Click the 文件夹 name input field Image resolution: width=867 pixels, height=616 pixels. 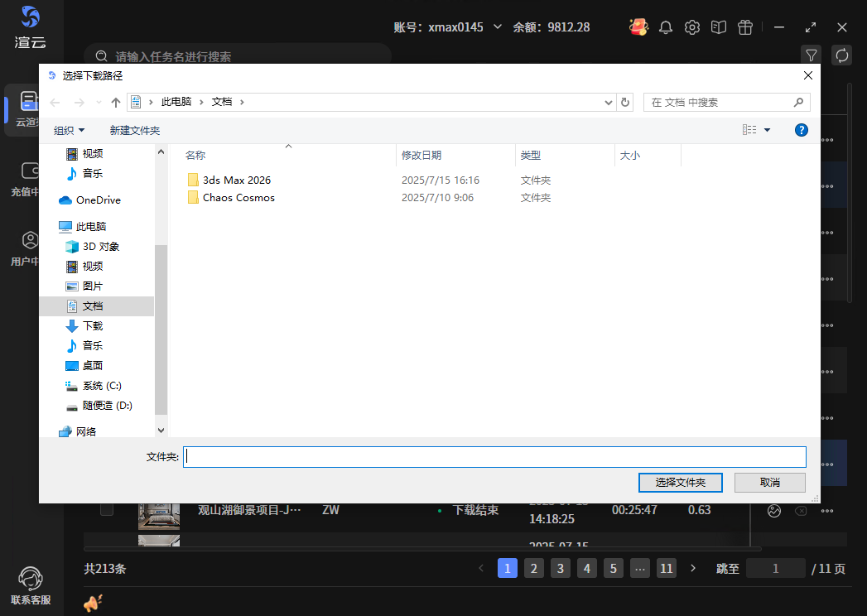click(x=494, y=456)
